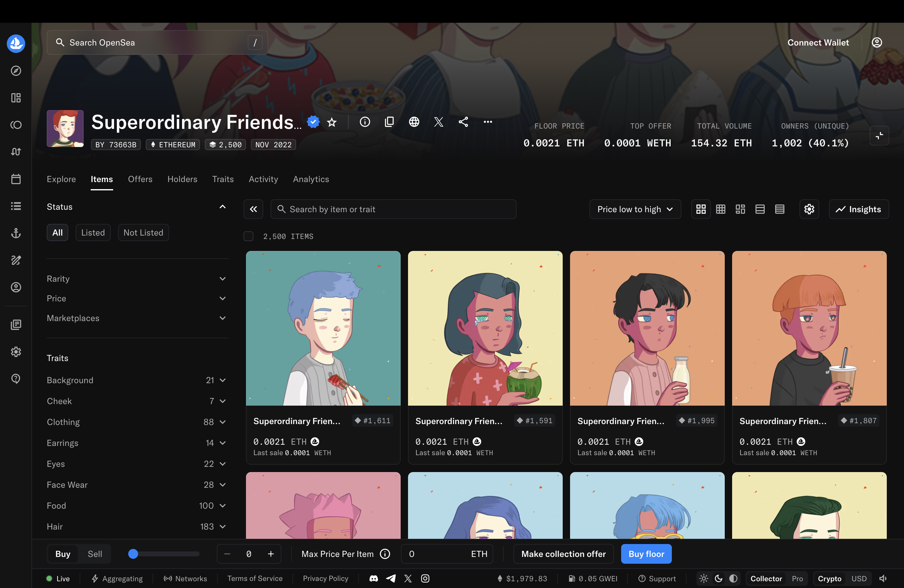
Task: Filter by Listed status
Action: point(93,232)
